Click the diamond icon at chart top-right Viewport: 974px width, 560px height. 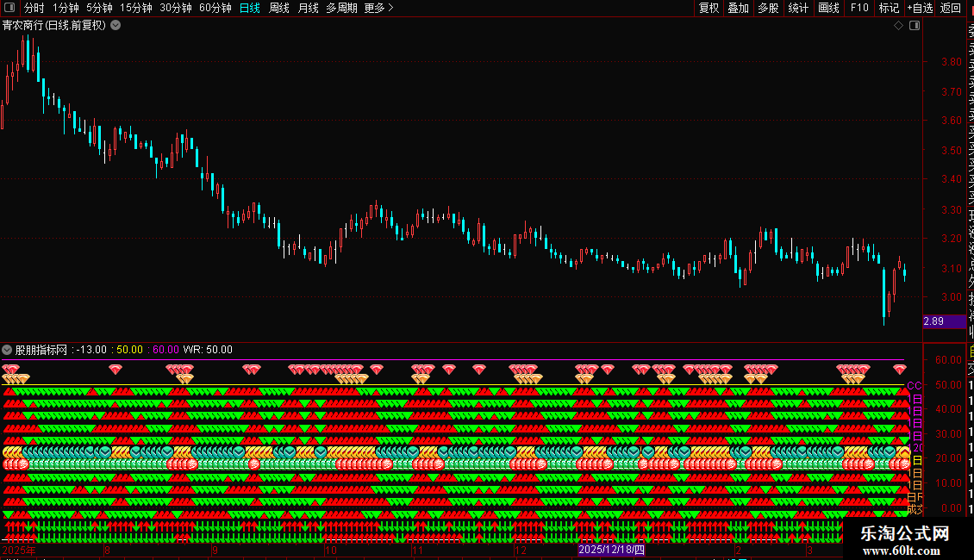point(898,26)
